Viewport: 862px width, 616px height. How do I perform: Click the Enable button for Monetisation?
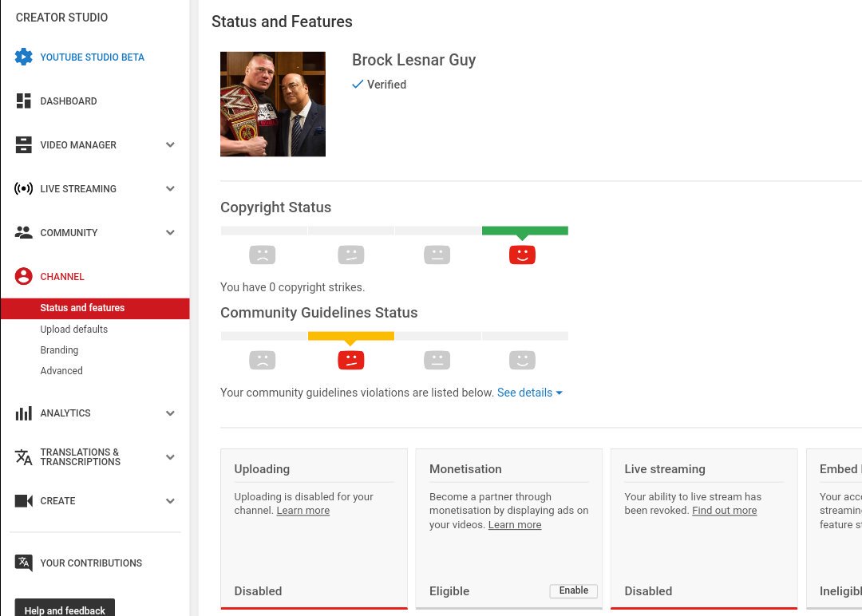coord(573,590)
